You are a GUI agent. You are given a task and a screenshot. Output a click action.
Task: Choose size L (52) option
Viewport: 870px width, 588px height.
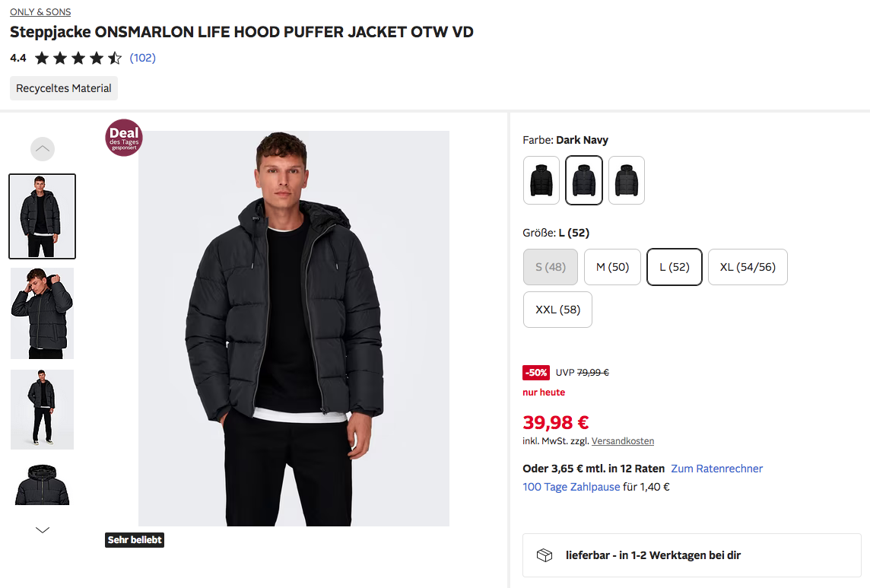[x=674, y=267]
